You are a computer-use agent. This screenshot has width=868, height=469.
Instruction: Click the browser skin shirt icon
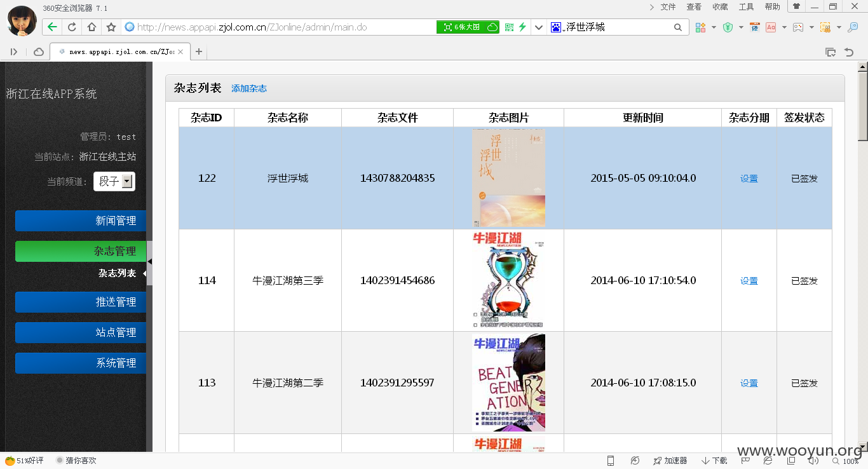796,7
